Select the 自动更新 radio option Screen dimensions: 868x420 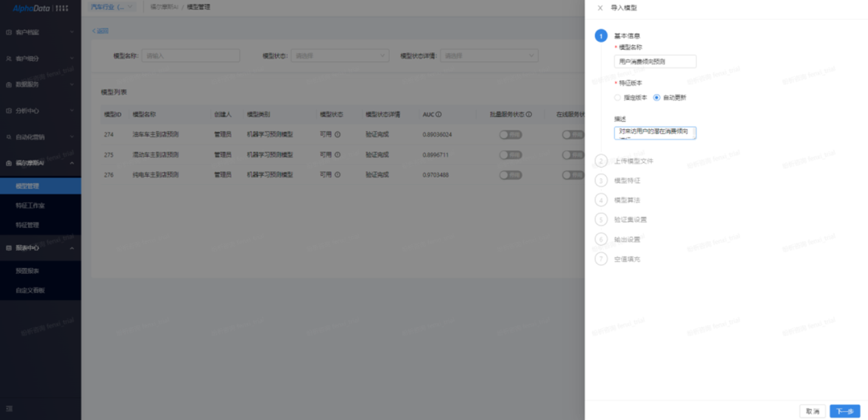[657, 97]
